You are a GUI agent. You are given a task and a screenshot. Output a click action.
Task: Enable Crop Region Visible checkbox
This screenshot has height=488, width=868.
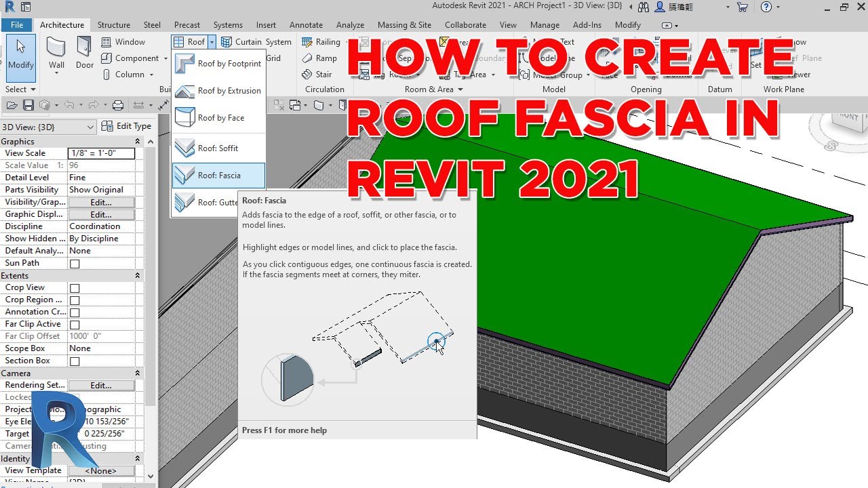pyautogui.click(x=75, y=300)
